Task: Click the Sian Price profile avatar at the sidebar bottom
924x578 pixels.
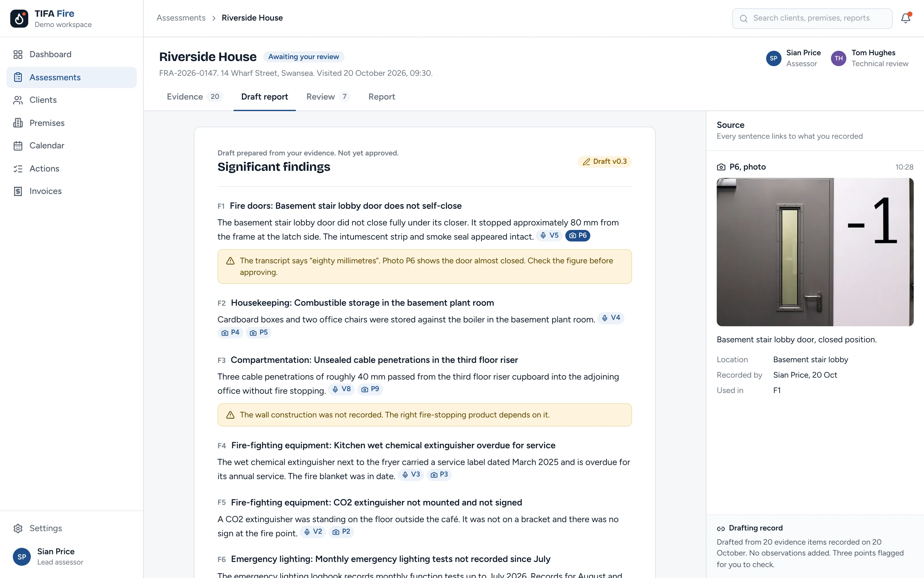Action: [22, 556]
